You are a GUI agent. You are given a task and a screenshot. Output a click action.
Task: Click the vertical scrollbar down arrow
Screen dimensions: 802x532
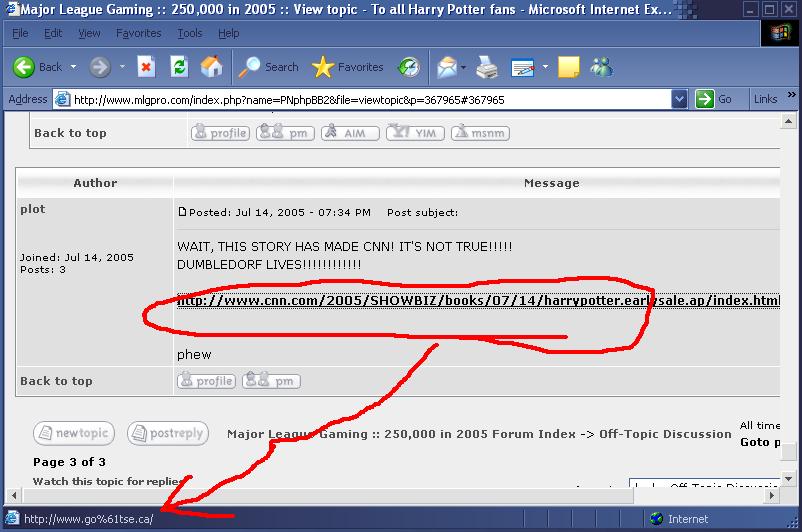coord(788,479)
